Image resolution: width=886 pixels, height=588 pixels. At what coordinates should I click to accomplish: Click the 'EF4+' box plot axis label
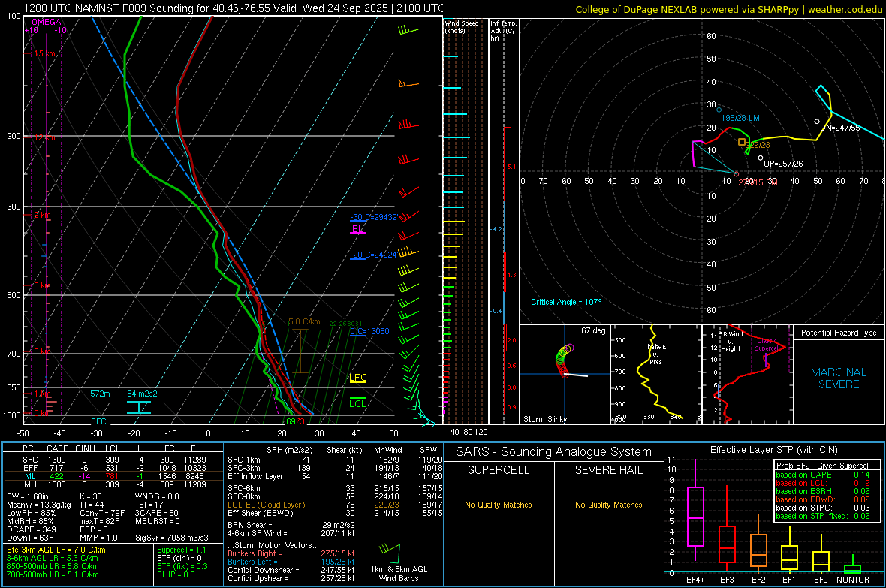tap(695, 580)
